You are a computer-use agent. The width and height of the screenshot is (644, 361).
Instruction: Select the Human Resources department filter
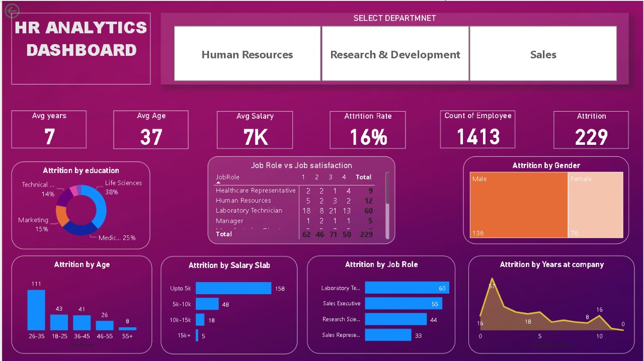[247, 54]
